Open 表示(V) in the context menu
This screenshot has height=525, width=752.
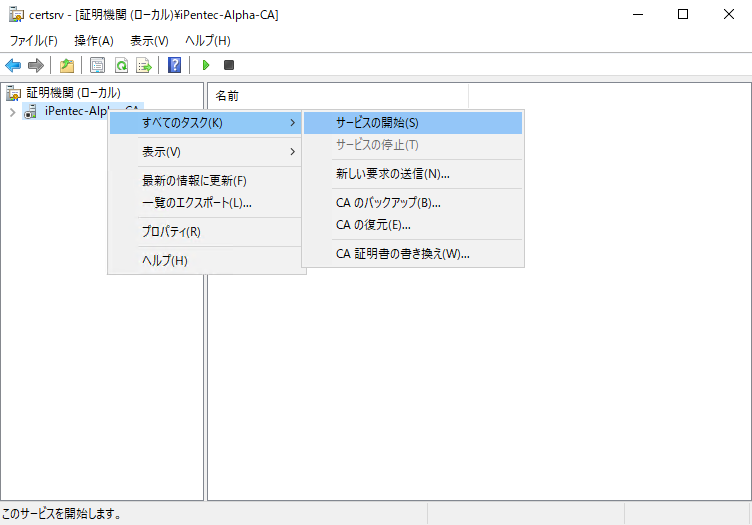point(206,152)
